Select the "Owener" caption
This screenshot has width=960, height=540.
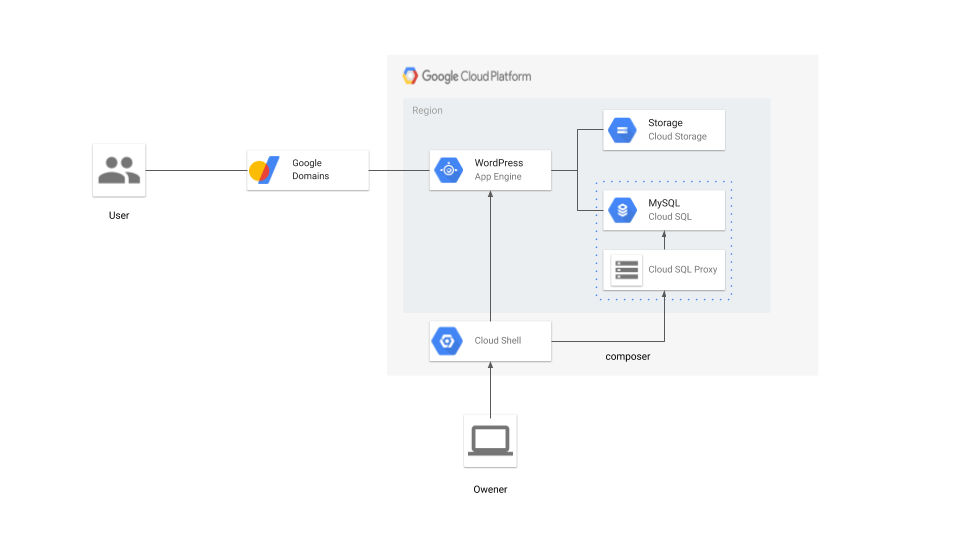[x=490, y=489]
